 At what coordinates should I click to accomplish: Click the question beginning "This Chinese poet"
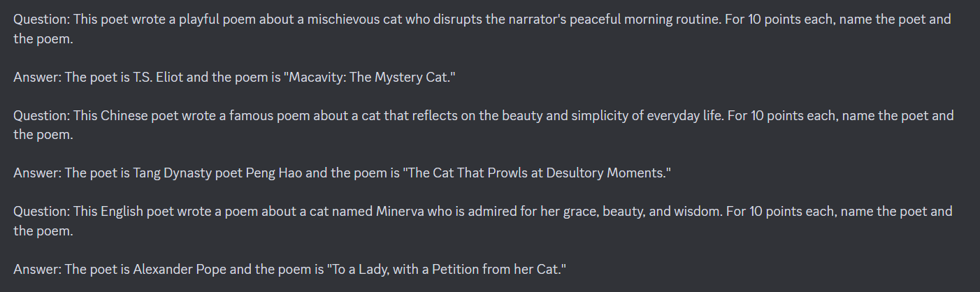pos(484,125)
